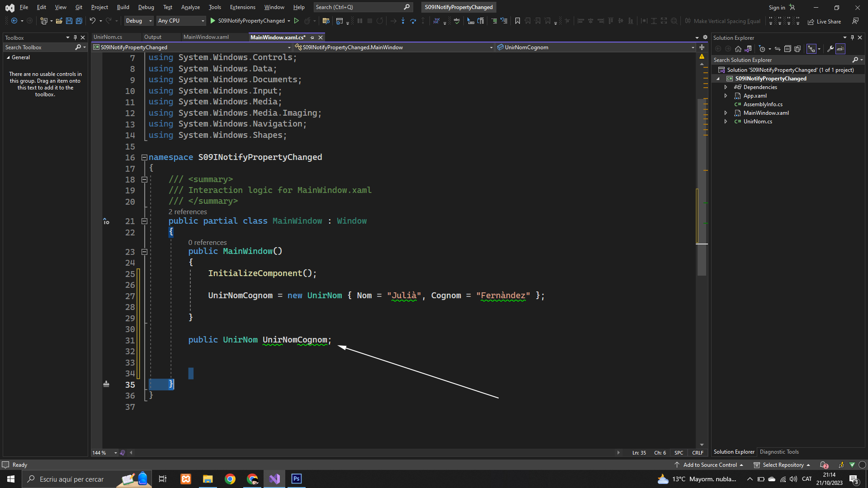Click Sync with Active Document icon

777,49
